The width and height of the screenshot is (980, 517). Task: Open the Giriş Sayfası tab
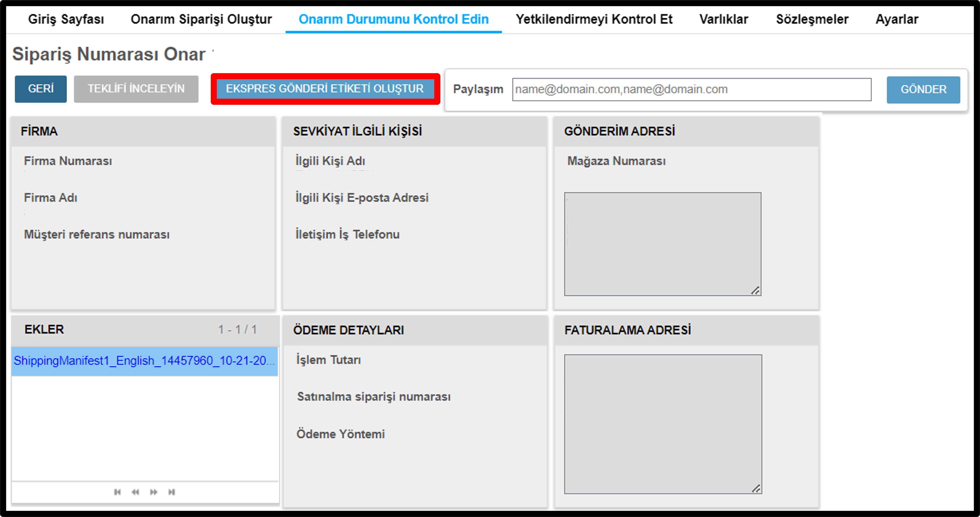(x=66, y=19)
